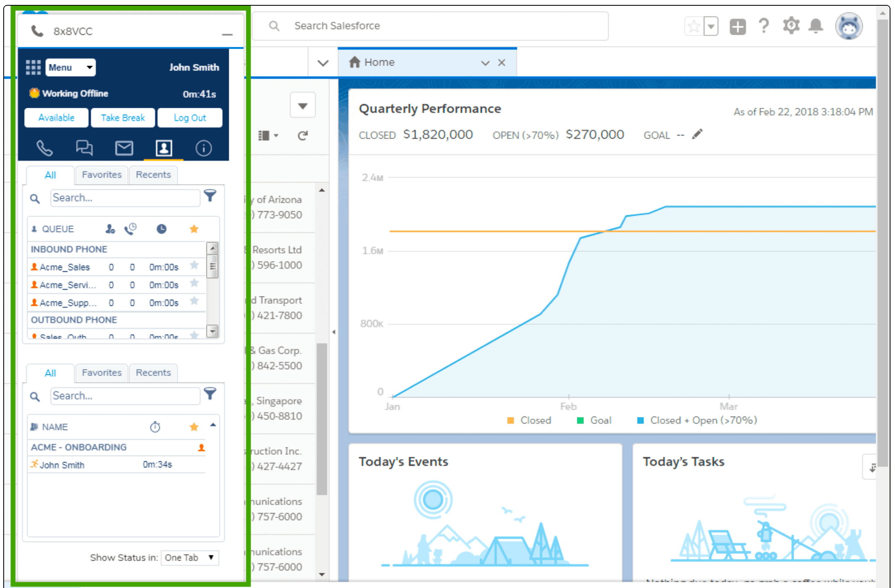
Task: Expand the Home tab chevron menu
Action: 485,63
